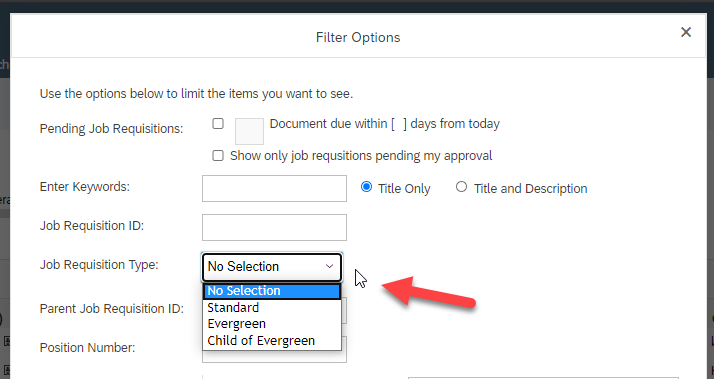The image size is (714, 379).
Task: Click the Parent Job Requisition ID input field
Action: (344, 311)
